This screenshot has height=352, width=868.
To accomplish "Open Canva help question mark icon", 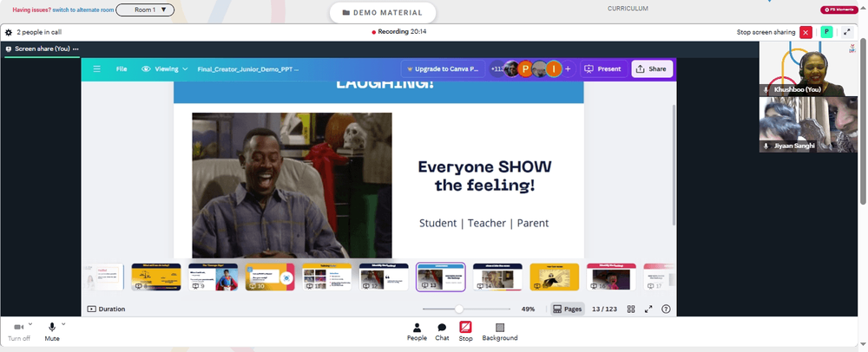I will coord(666,309).
